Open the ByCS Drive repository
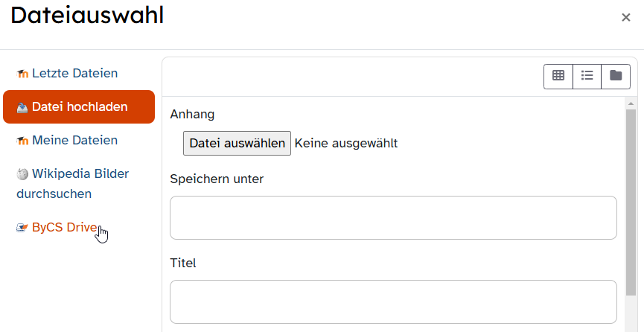Screen dimensions: 644x332 point(64,228)
